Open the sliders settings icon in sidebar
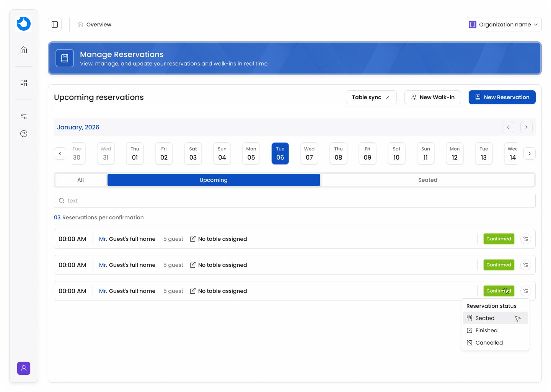Image resolution: width=551 pixels, height=392 pixels. click(24, 116)
